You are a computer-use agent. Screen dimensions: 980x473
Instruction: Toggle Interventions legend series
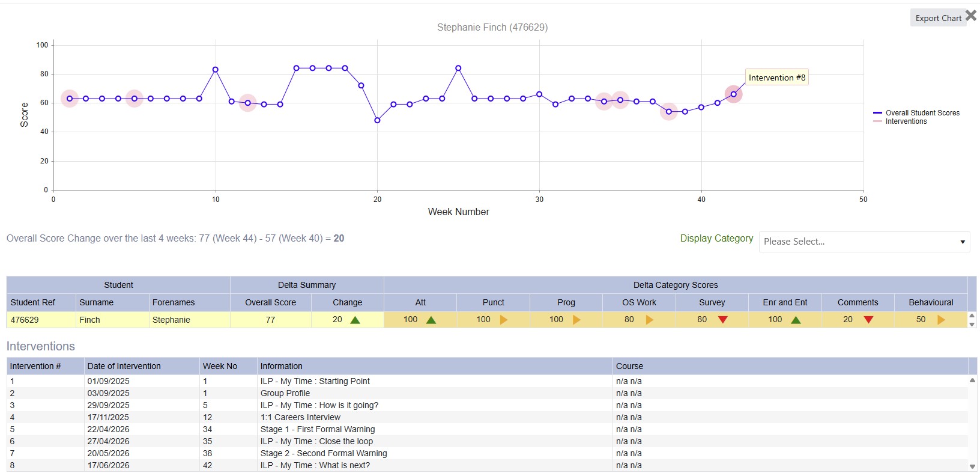click(900, 121)
